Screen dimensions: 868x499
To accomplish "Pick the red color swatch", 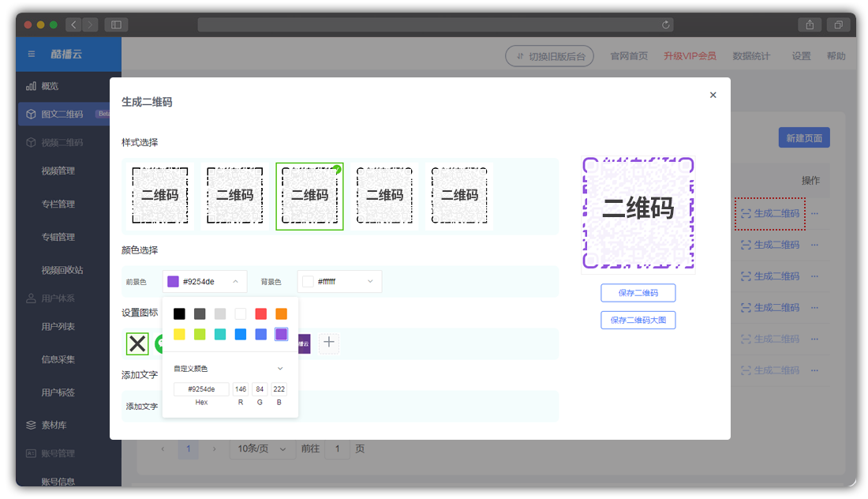I will point(260,314).
